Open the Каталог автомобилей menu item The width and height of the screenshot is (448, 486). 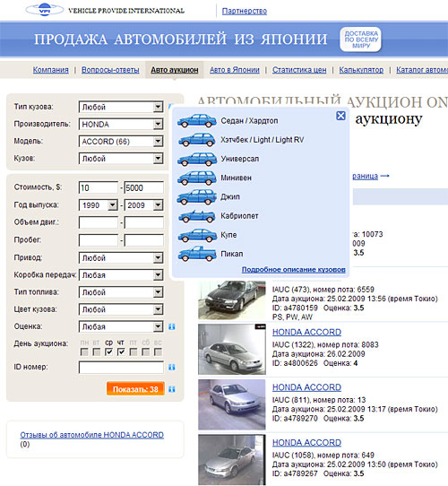[x=422, y=70]
